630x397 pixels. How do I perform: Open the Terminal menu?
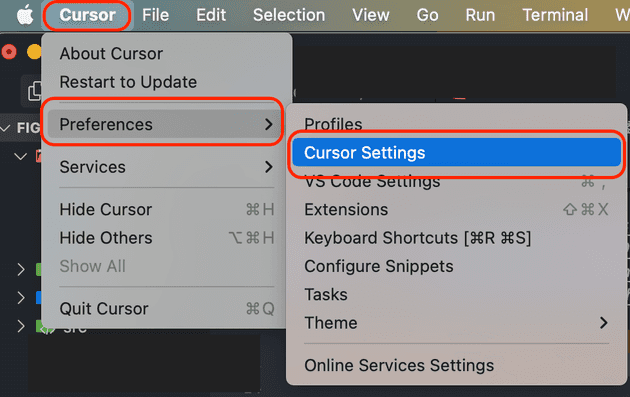pyautogui.click(x=555, y=15)
